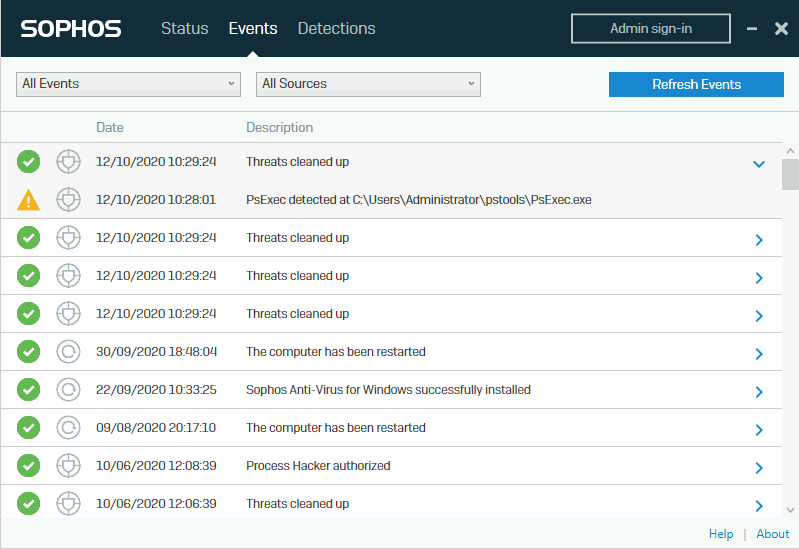This screenshot has width=799, height=549.
Task: Click shield icon beside PsExec detected event
Action: [68, 200]
